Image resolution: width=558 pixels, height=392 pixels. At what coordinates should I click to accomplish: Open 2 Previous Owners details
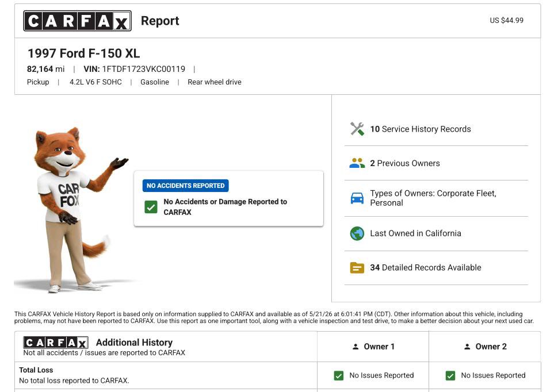point(404,163)
